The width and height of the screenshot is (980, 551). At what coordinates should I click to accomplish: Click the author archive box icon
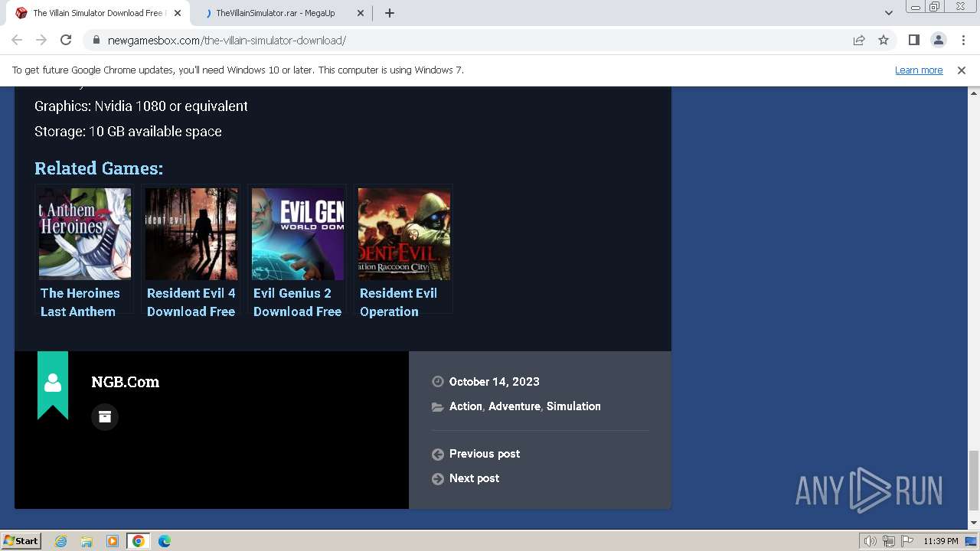tap(105, 417)
